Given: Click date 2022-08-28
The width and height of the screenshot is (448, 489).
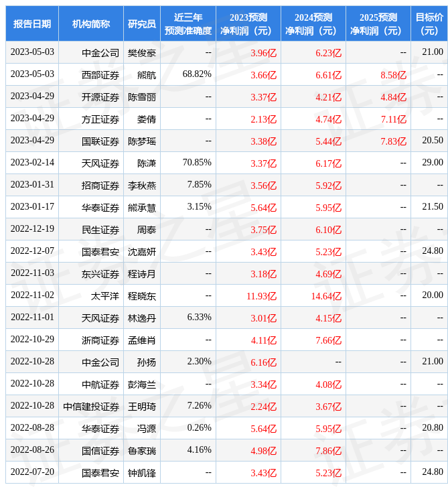Looking at the screenshot, I should coord(32,428).
